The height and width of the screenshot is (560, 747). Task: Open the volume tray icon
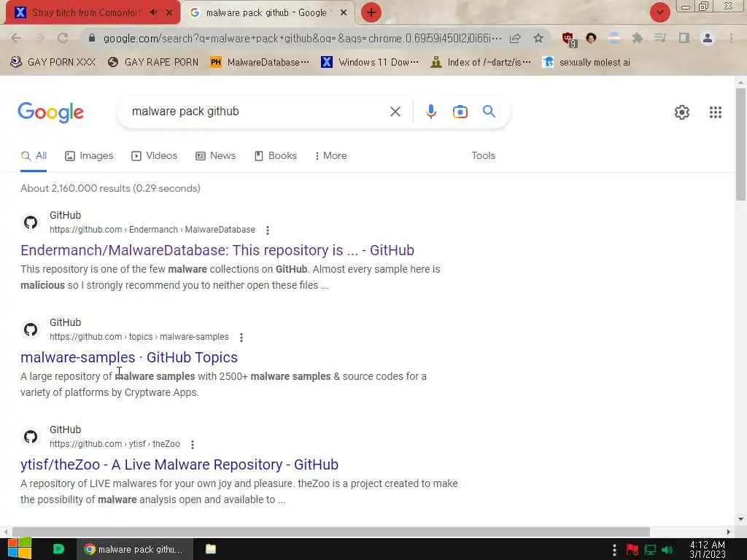coord(667,550)
